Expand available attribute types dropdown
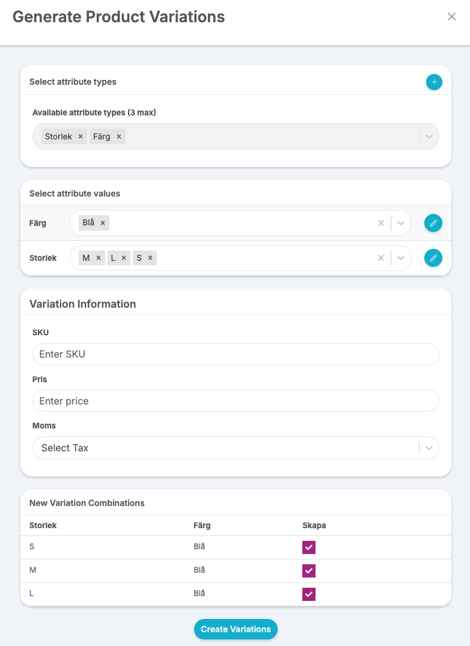This screenshot has width=470, height=646. [429, 136]
